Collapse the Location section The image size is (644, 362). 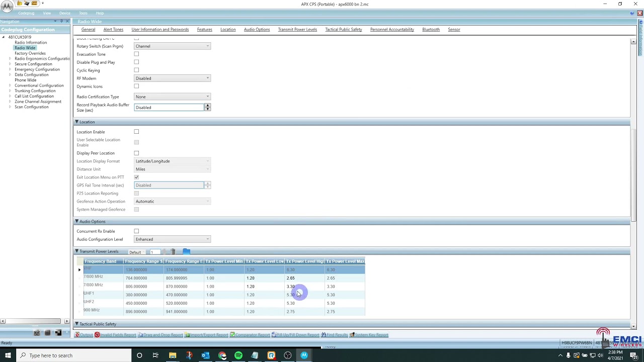tap(77, 122)
